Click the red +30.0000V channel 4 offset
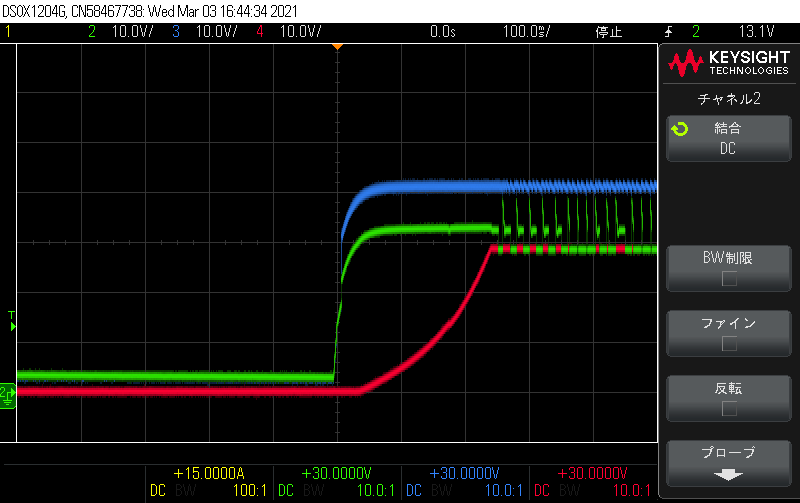The height and width of the screenshot is (503, 800). [x=592, y=473]
